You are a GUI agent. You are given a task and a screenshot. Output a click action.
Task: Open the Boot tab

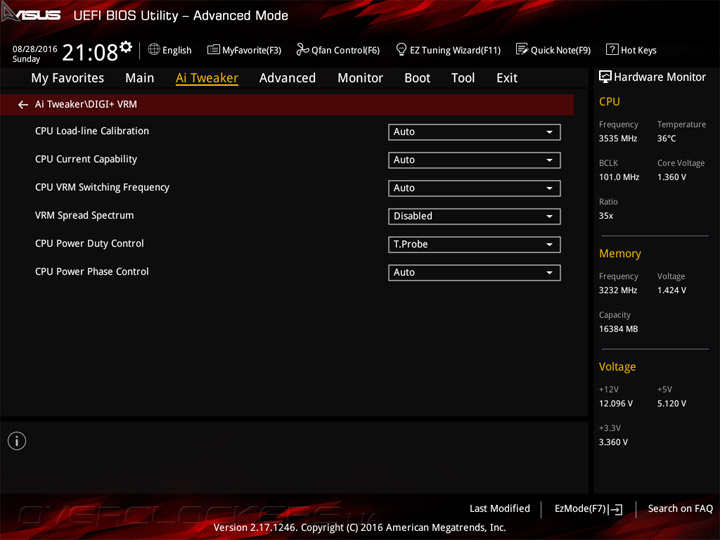click(417, 78)
